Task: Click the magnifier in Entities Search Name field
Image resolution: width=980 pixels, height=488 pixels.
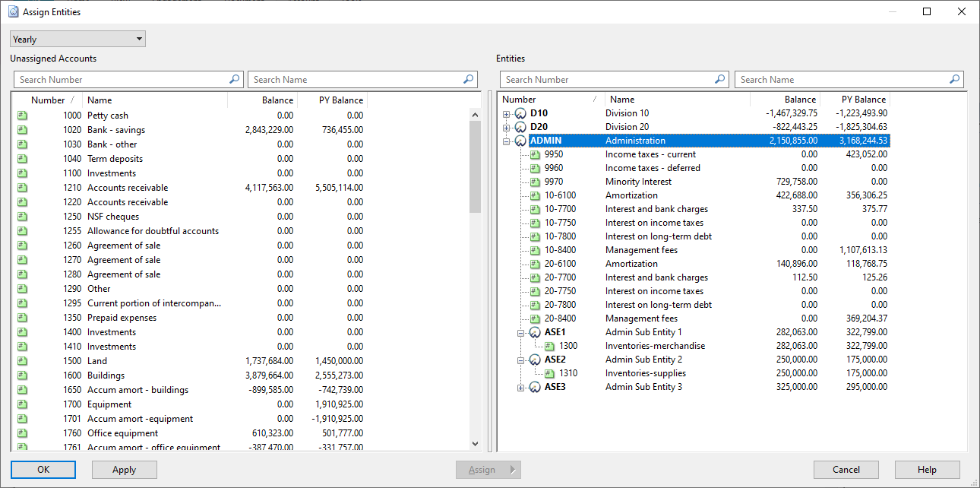Action: 955,79
